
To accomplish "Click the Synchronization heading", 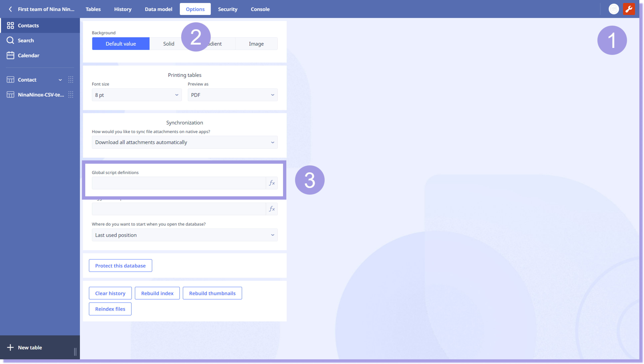I will pyautogui.click(x=185, y=122).
